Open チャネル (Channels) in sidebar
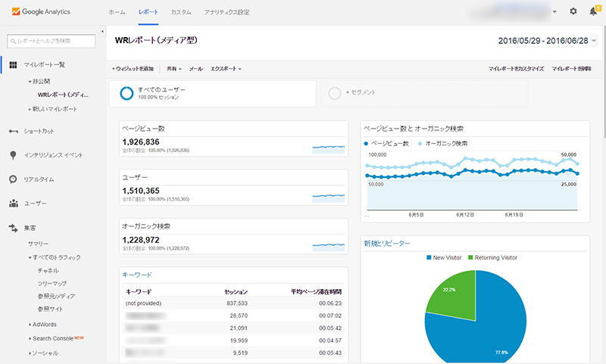The height and width of the screenshot is (364, 606). point(48,271)
